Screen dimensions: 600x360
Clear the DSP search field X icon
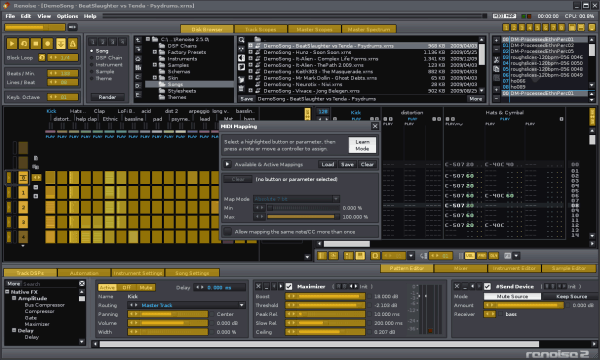82,283
